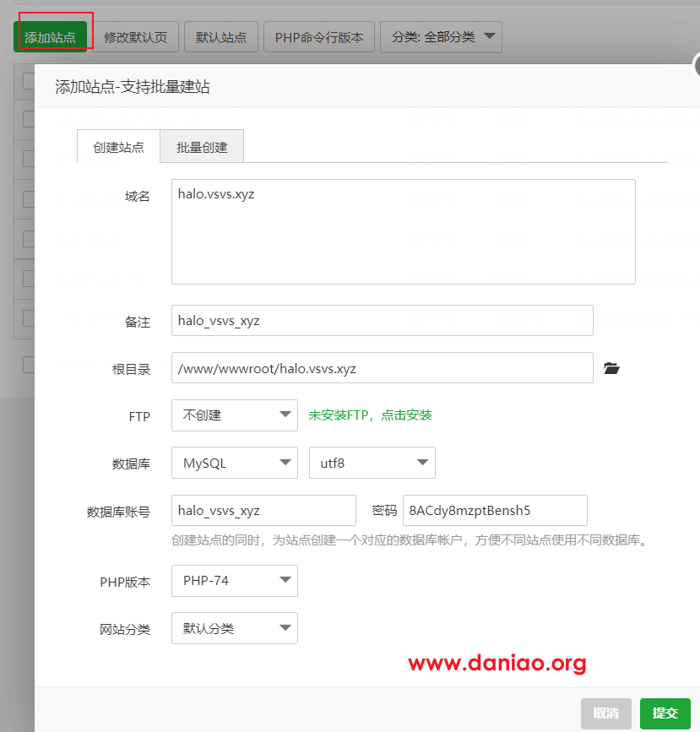Open the PHP-74 version dropdown
700x732 pixels.
click(235, 581)
